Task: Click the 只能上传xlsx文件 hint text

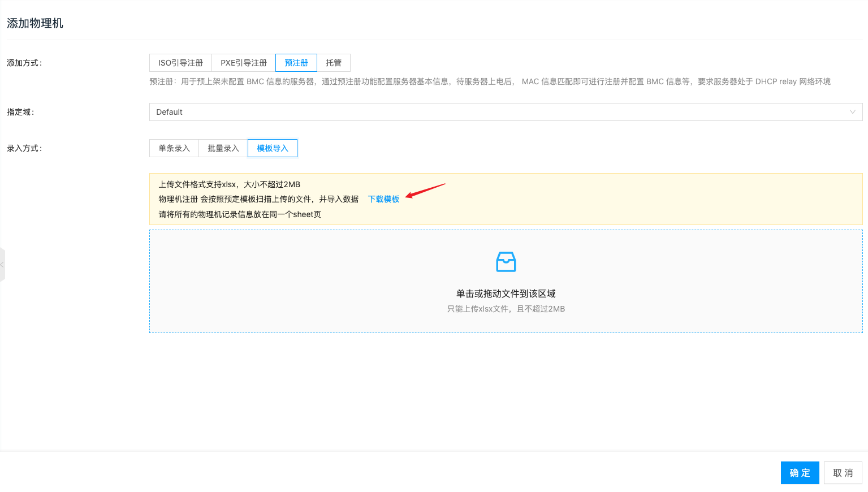Action: (x=506, y=309)
